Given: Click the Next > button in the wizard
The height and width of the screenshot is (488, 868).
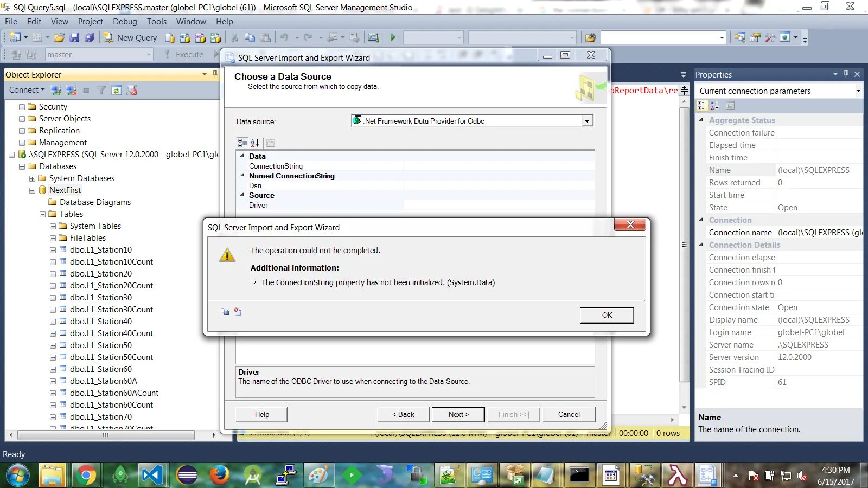Looking at the screenshot, I should pos(458,414).
